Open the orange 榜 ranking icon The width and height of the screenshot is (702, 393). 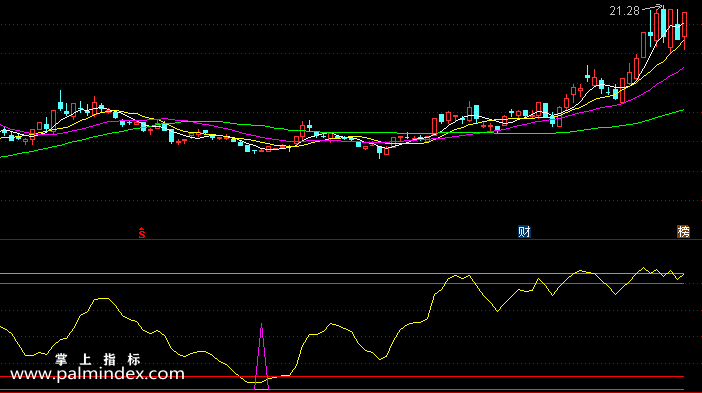pyautogui.click(x=683, y=231)
